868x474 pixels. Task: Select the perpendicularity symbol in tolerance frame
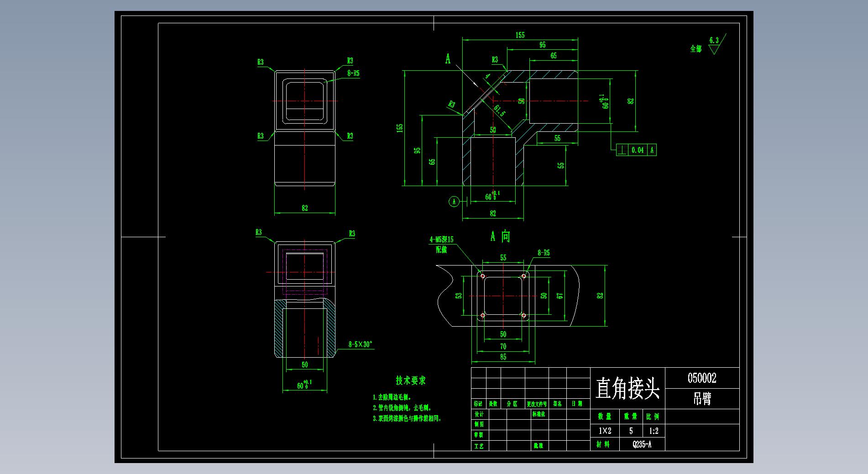click(622, 150)
